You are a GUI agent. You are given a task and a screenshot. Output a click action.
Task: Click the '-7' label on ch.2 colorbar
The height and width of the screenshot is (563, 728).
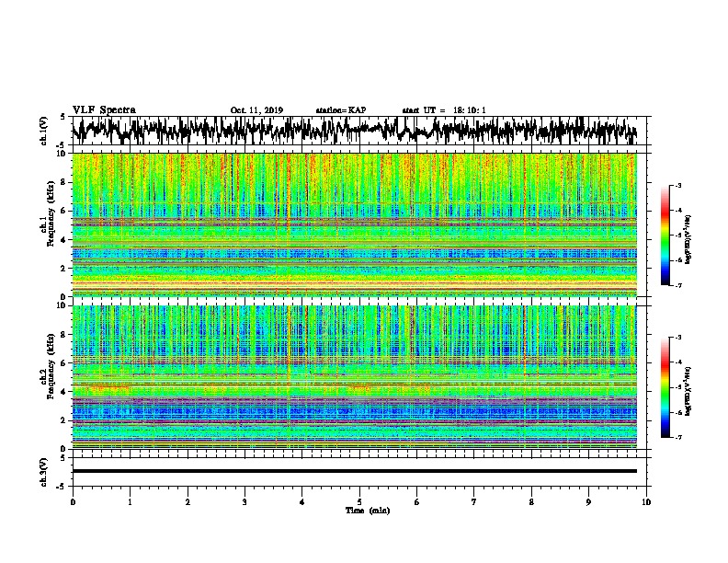[x=677, y=438]
